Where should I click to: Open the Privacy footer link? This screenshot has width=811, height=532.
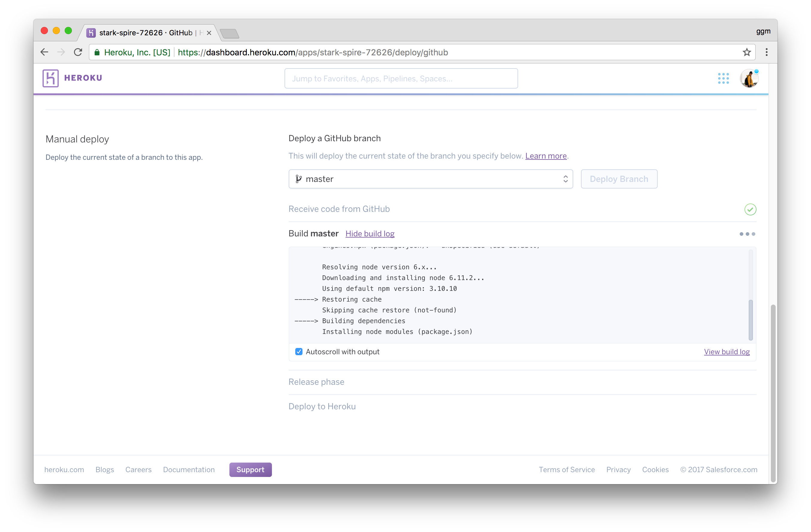coord(618,469)
